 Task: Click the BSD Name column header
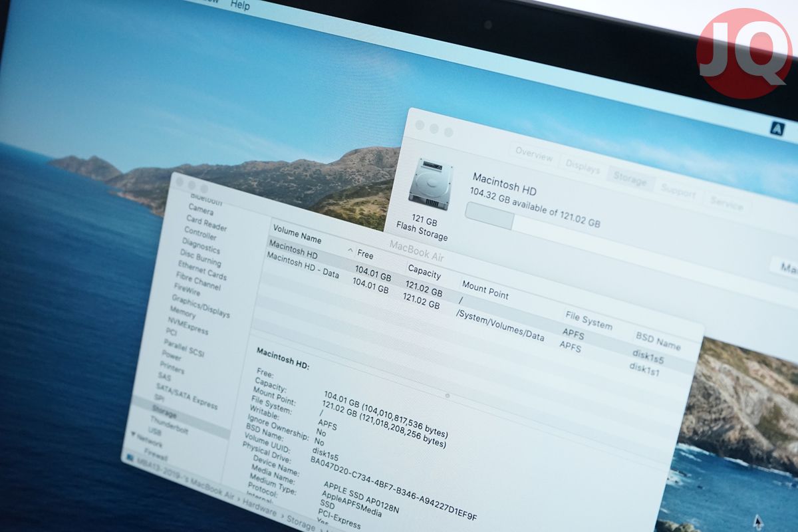click(658, 340)
